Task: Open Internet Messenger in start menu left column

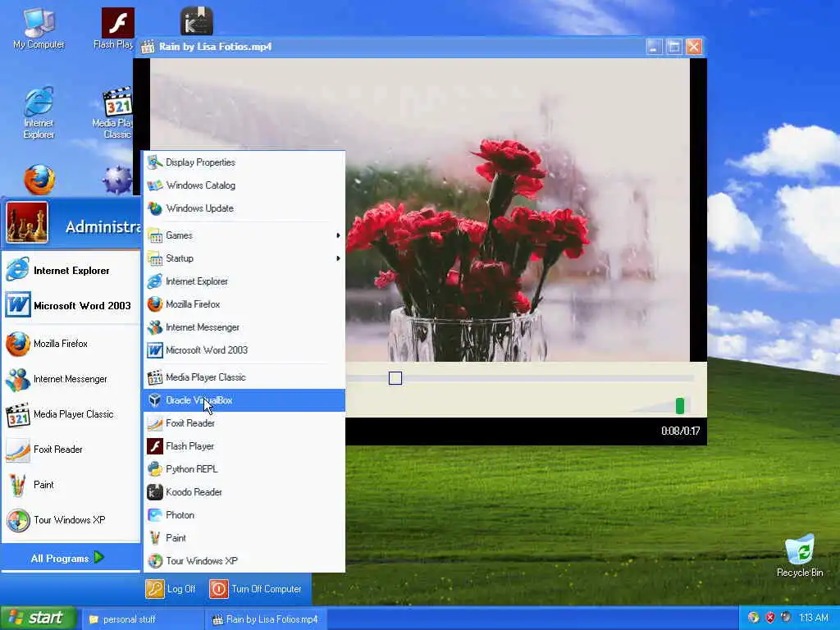Action: click(71, 379)
